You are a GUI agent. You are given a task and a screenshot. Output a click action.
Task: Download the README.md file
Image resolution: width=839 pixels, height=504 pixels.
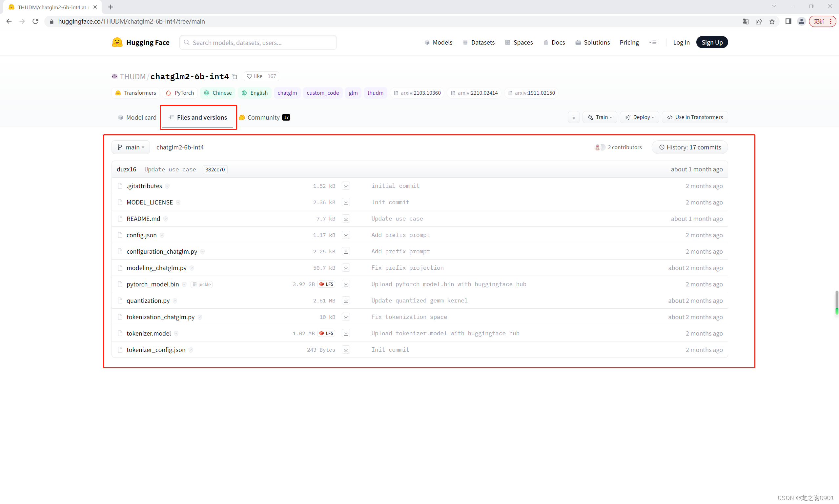click(346, 218)
